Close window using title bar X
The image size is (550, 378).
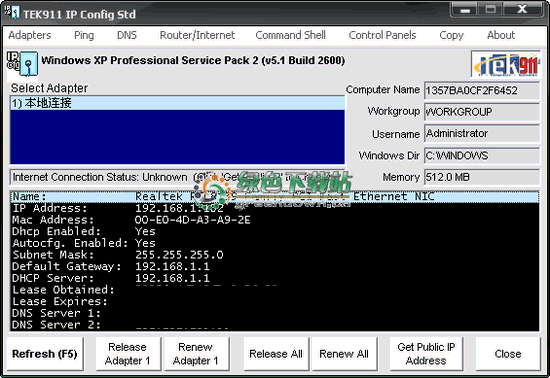click(522, 9)
